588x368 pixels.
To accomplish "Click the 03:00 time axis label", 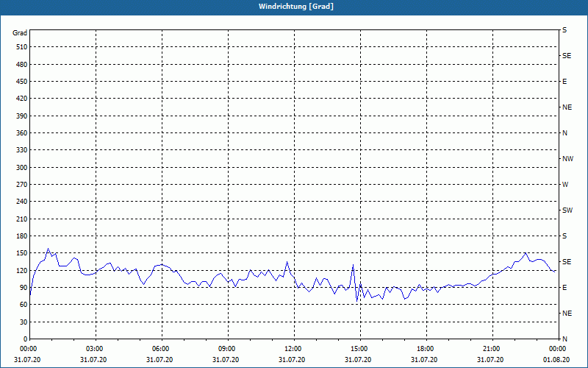I will coord(96,349).
